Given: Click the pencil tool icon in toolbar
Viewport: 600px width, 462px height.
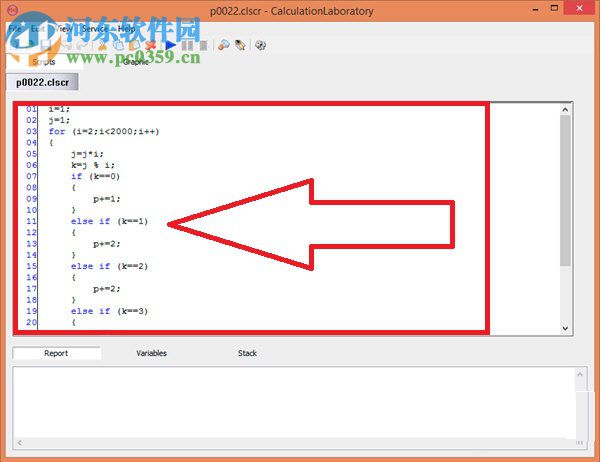Looking at the screenshot, I should tap(240, 46).
